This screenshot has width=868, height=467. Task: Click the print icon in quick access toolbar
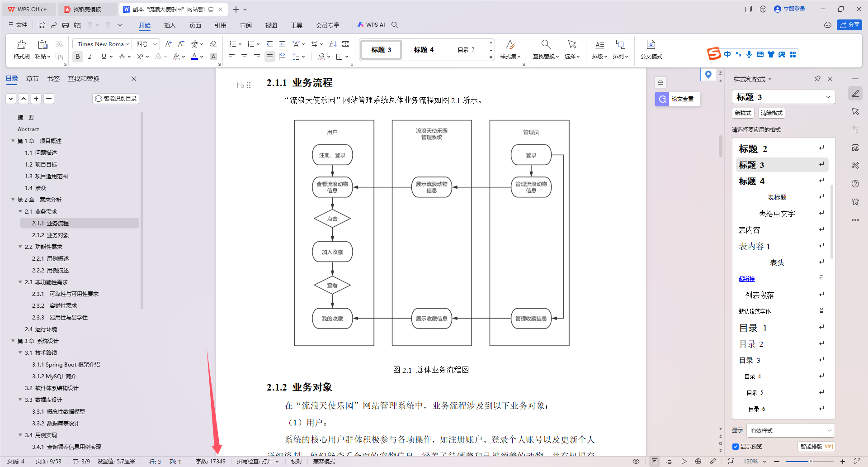point(66,25)
